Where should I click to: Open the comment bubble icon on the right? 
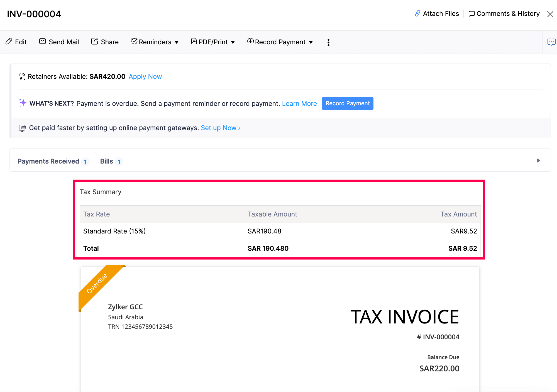(551, 42)
